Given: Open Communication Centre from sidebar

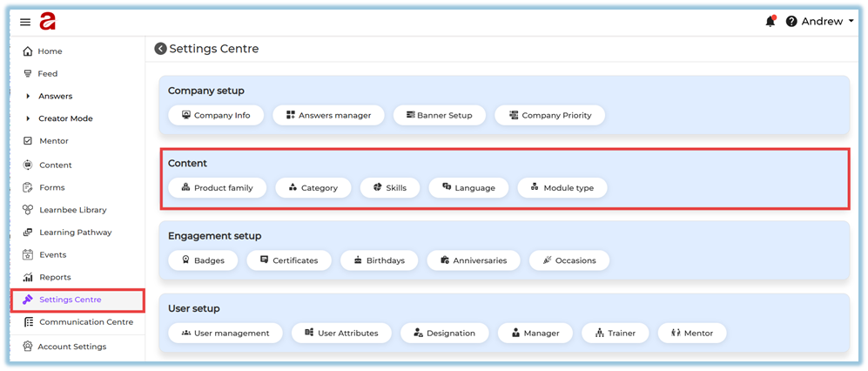Looking at the screenshot, I should click(85, 322).
